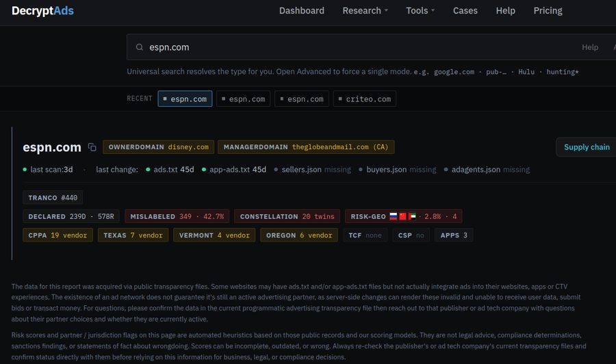Go to the Cases page
The image size is (616, 364).
(465, 10)
